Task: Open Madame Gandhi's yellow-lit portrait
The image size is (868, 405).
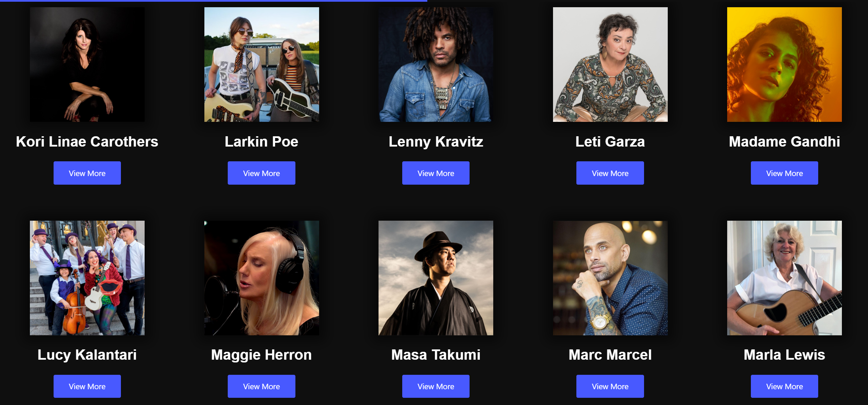Action: tap(784, 65)
